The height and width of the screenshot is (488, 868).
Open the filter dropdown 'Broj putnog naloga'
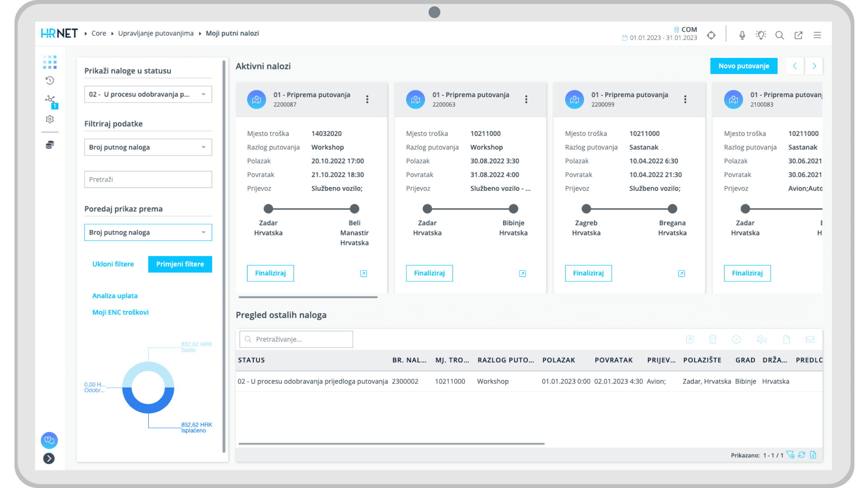pyautogui.click(x=148, y=147)
